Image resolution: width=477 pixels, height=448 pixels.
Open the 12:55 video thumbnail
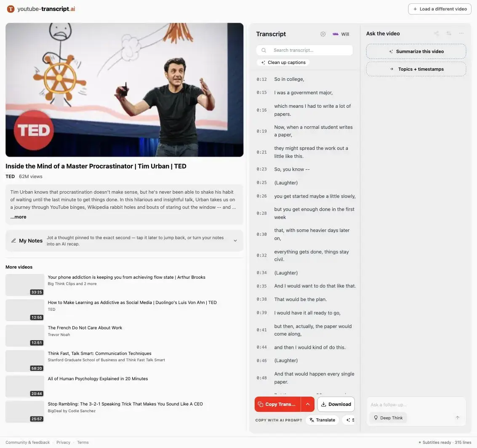pyautogui.click(x=25, y=310)
